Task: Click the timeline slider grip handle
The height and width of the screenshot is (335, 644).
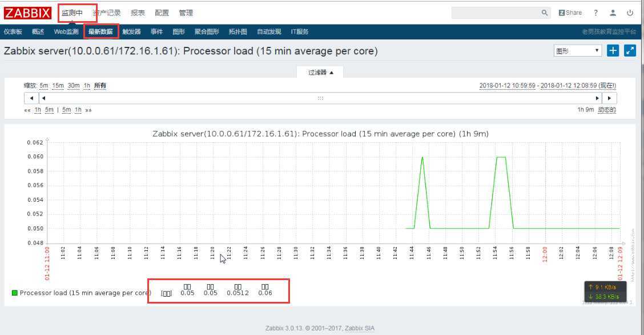Action: [320, 98]
